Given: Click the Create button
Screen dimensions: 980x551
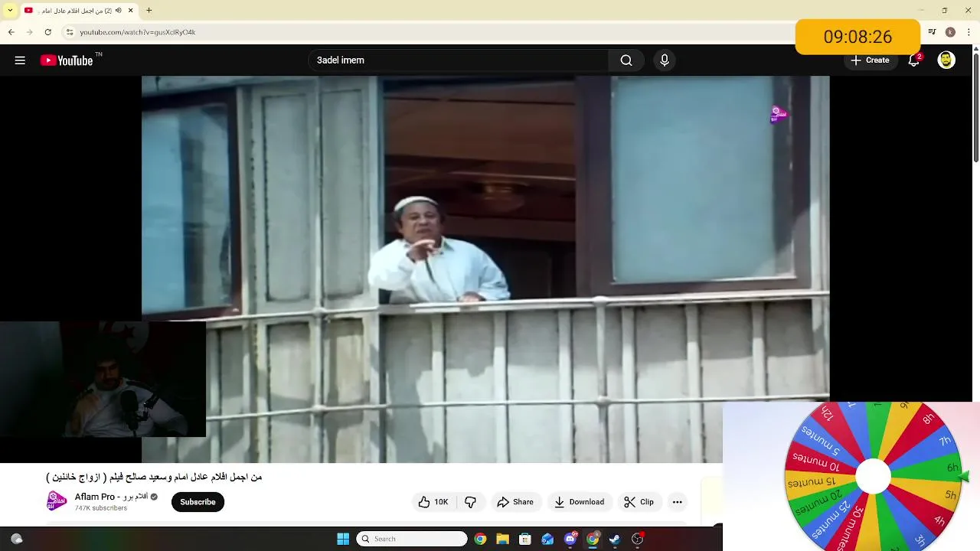Looking at the screenshot, I should 870,60.
